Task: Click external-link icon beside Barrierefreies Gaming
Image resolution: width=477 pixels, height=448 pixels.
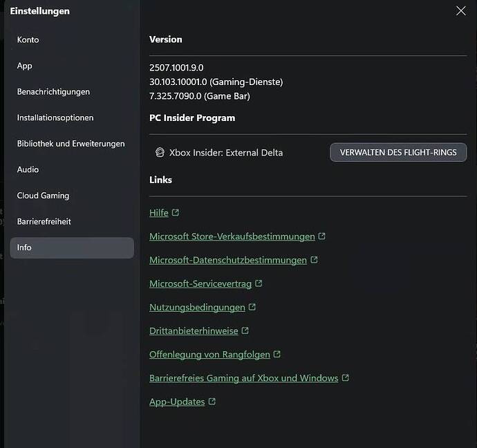Action: point(345,377)
